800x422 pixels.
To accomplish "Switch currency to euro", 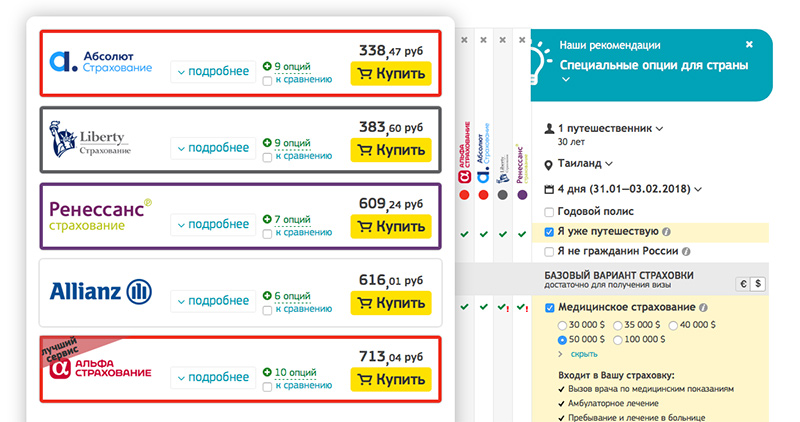I will 743,284.
